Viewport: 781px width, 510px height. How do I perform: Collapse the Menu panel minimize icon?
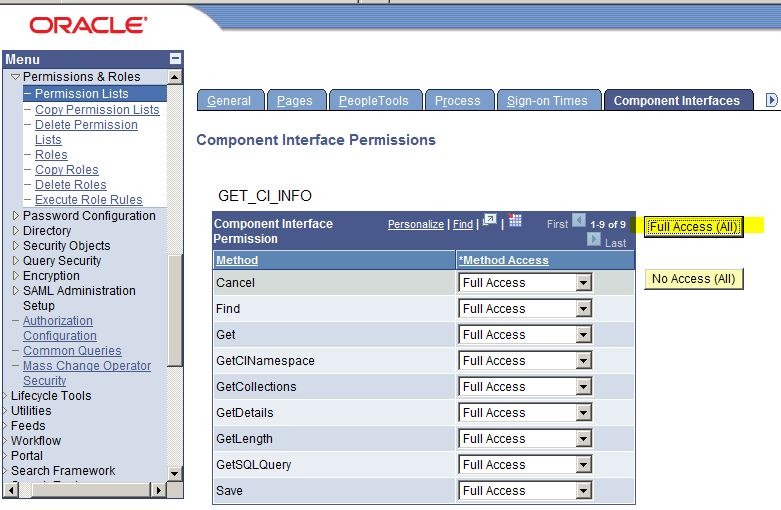[x=175, y=58]
